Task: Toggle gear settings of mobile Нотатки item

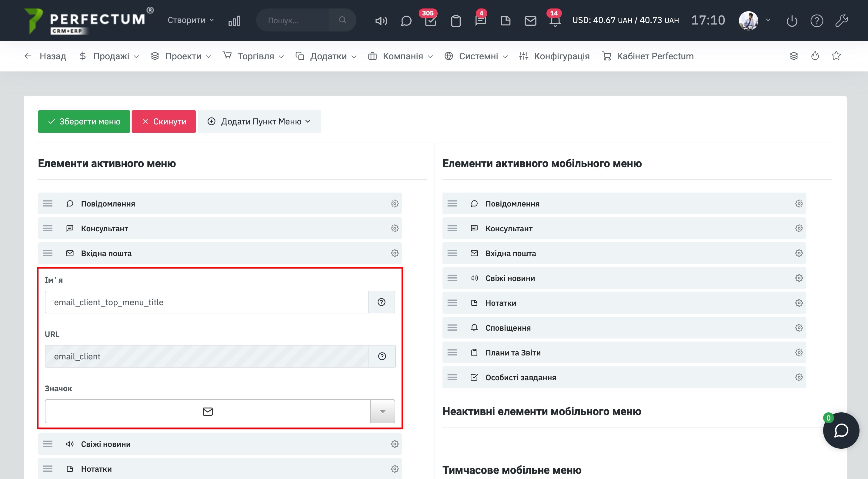Action: coord(799,303)
